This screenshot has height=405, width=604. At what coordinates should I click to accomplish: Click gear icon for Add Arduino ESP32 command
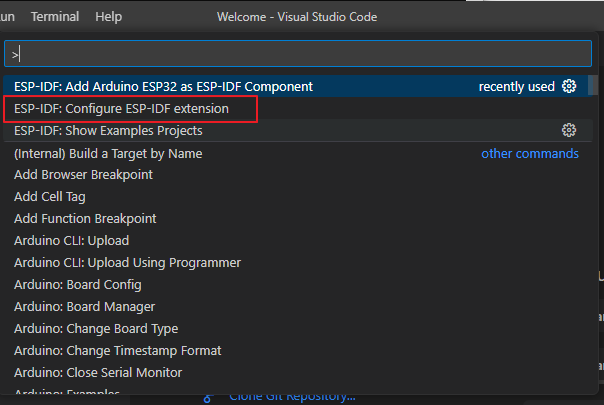click(x=569, y=86)
